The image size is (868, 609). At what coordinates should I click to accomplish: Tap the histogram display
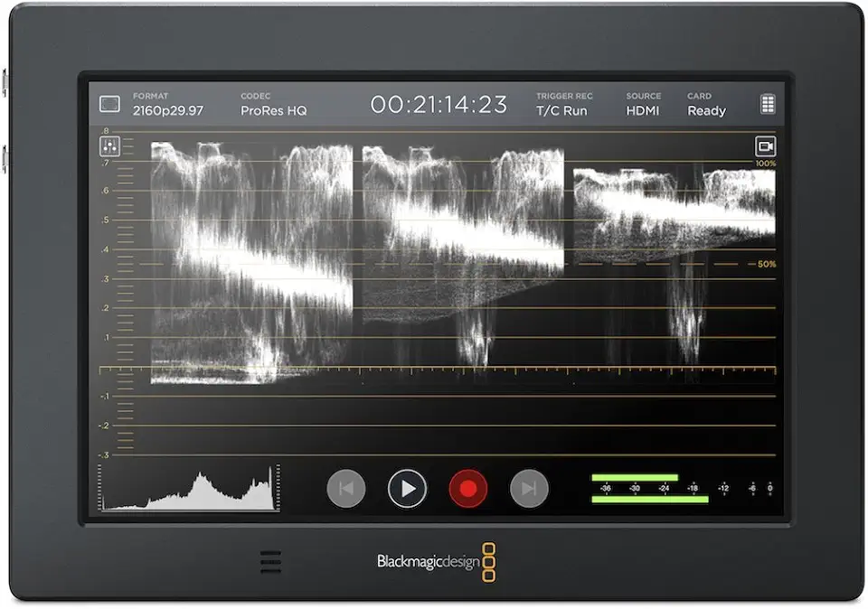[x=189, y=488]
